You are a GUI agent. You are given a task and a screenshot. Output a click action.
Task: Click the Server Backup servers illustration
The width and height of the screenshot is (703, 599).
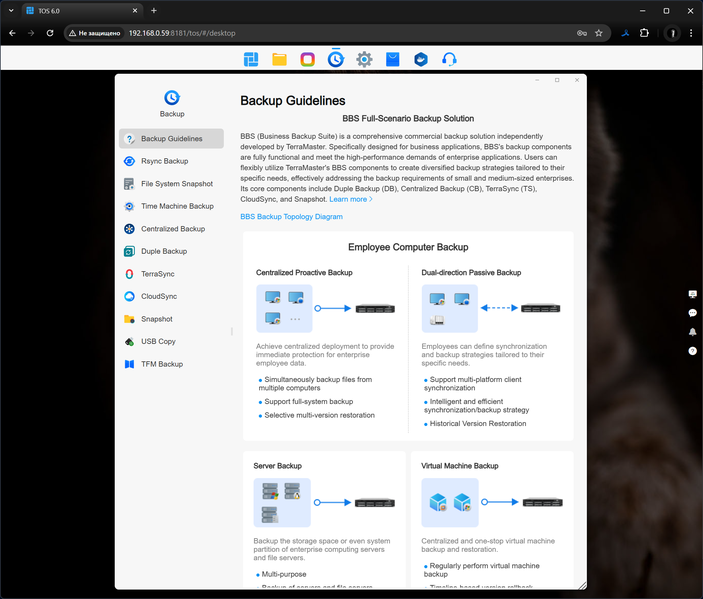point(282,503)
